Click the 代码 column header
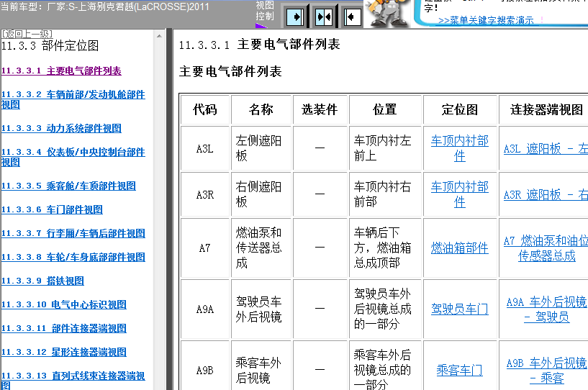The width and height of the screenshot is (588, 390). pyautogui.click(x=204, y=109)
